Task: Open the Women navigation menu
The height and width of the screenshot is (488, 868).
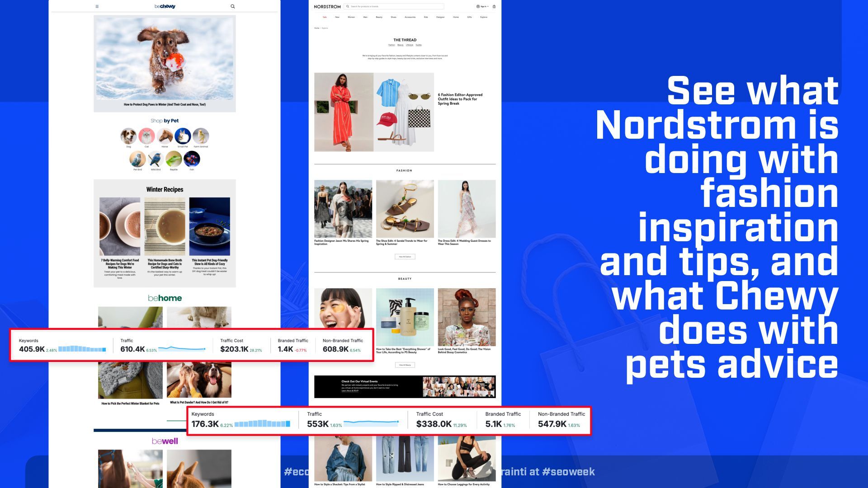Action: [x=351, y=17]
